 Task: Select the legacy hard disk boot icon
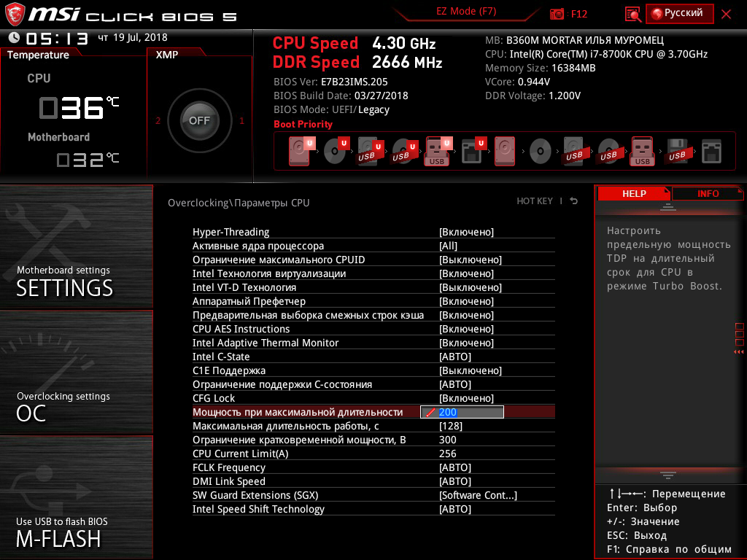(x=505, y=151)
